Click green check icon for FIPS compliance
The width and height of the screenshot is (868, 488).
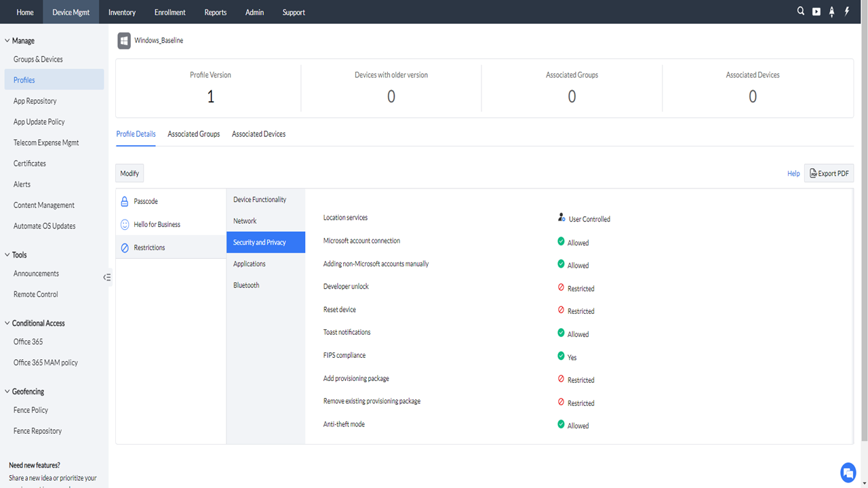point(561,356)
